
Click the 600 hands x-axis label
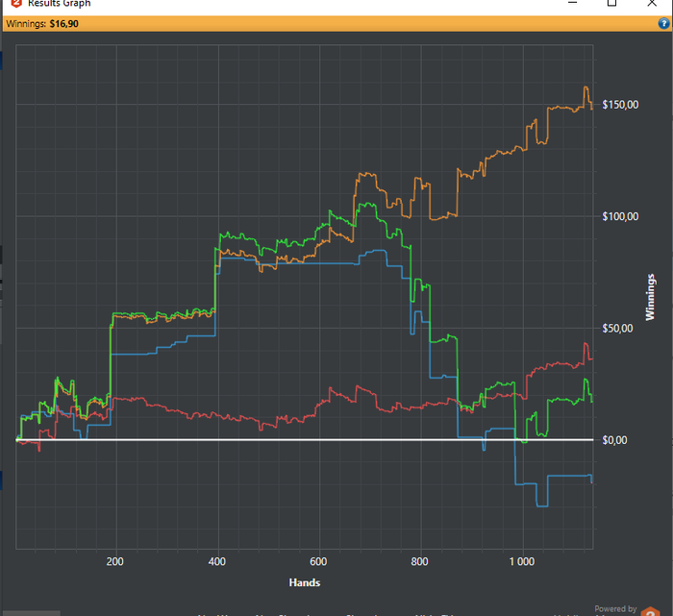pos(318,561)
